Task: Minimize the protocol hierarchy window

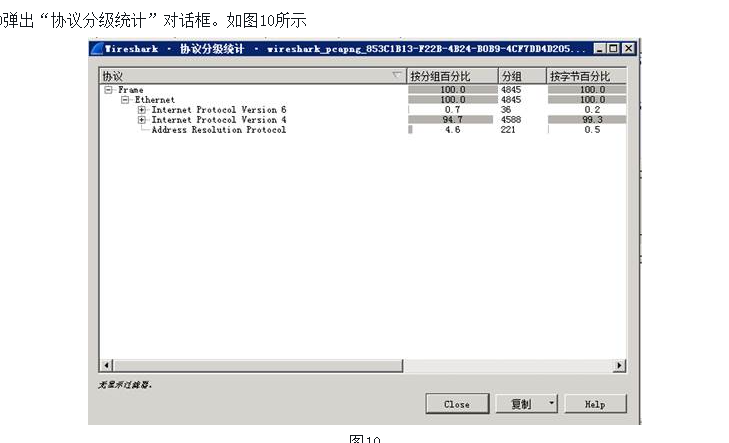Action: point(599,48)
